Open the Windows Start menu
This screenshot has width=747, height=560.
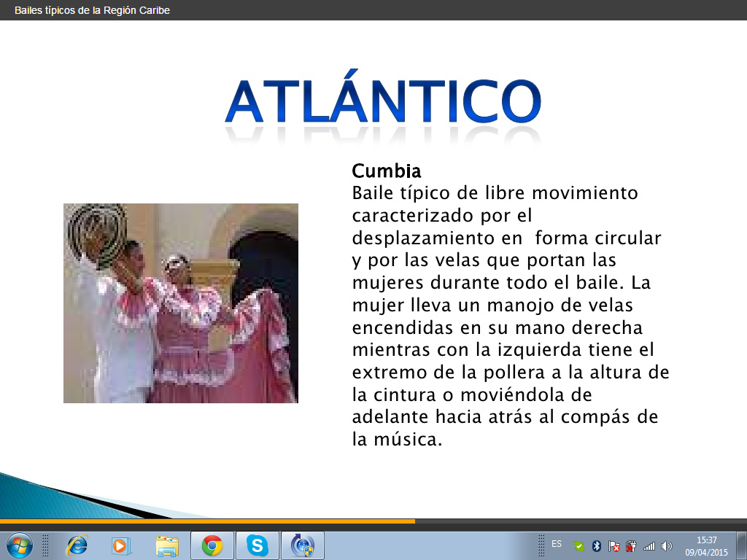20,545
